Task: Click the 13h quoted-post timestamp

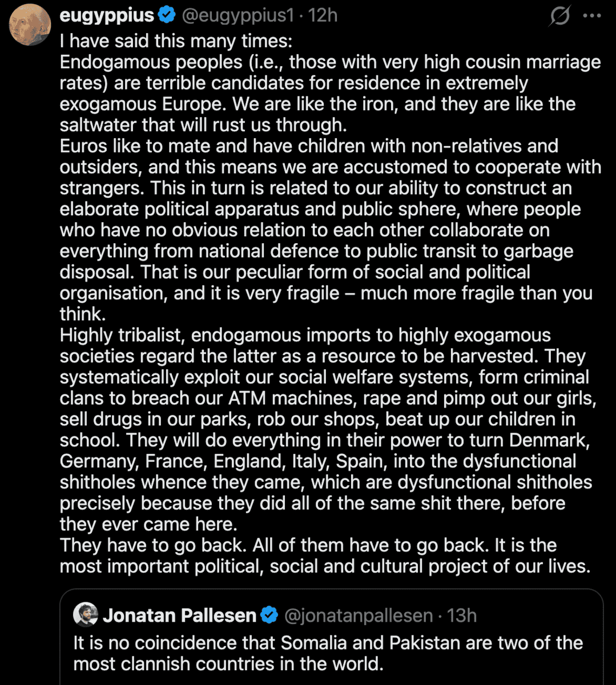Action: pos(462,615)
